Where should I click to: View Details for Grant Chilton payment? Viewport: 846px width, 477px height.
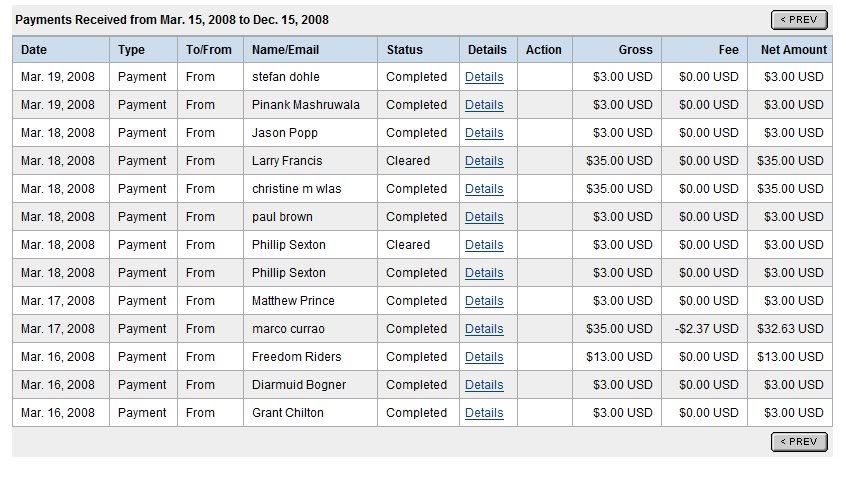click(484, 413)
